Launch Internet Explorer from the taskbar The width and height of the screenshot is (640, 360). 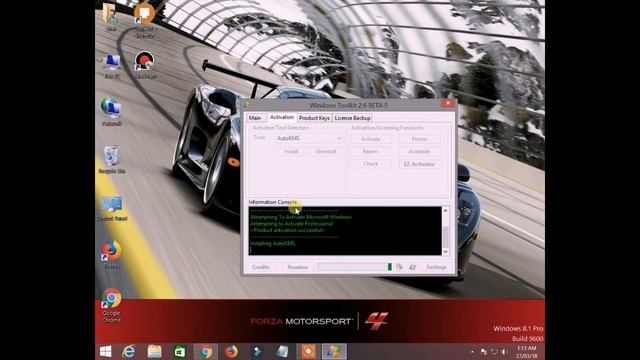[x=129, y=351]
